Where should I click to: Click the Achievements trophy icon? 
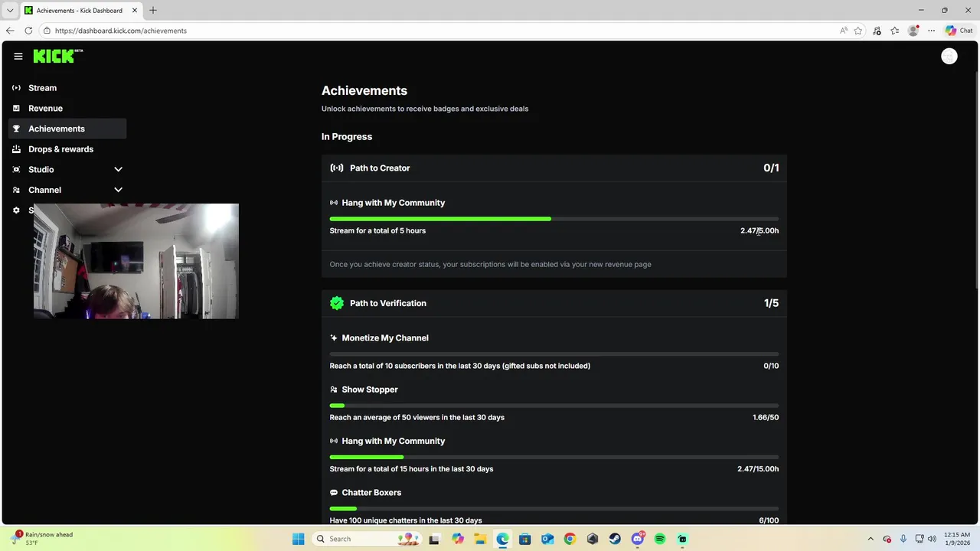point(16,129)
